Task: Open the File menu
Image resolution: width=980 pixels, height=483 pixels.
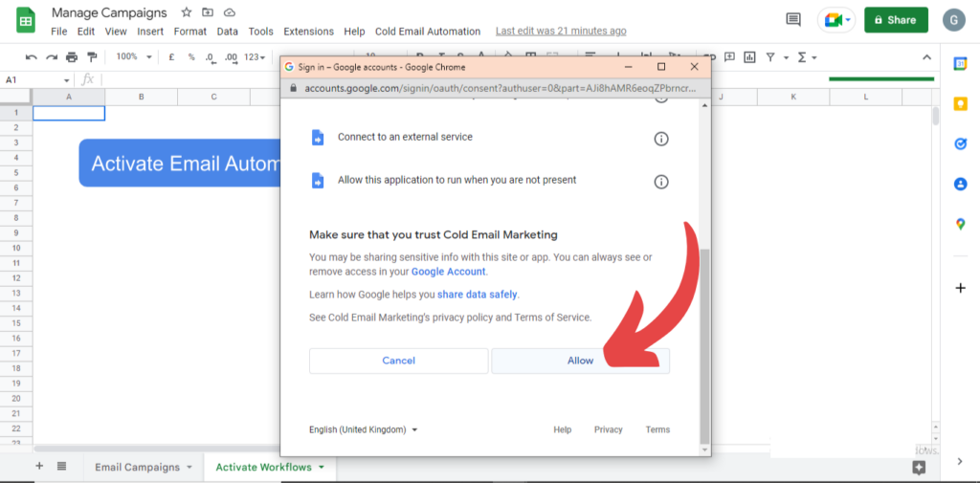Action: click(58, 32)
